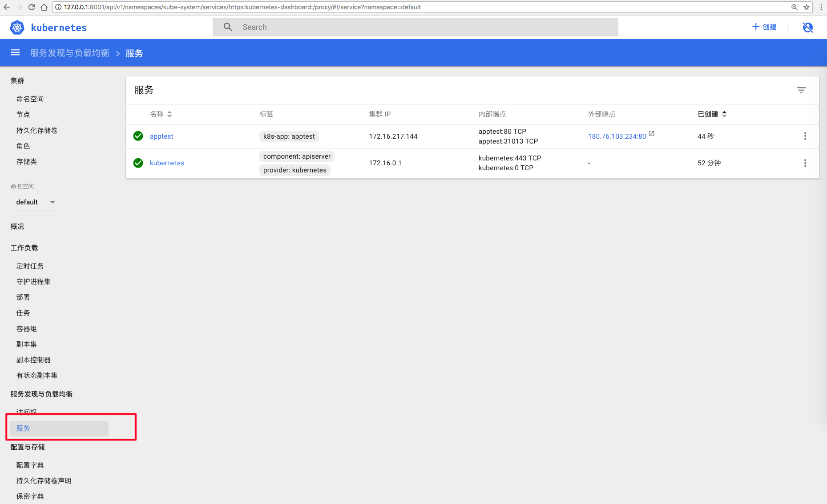This screenshot has width=827, height=504.
Task: Select 配置字典 in the sidebar
Action: [x=30, y=465]
